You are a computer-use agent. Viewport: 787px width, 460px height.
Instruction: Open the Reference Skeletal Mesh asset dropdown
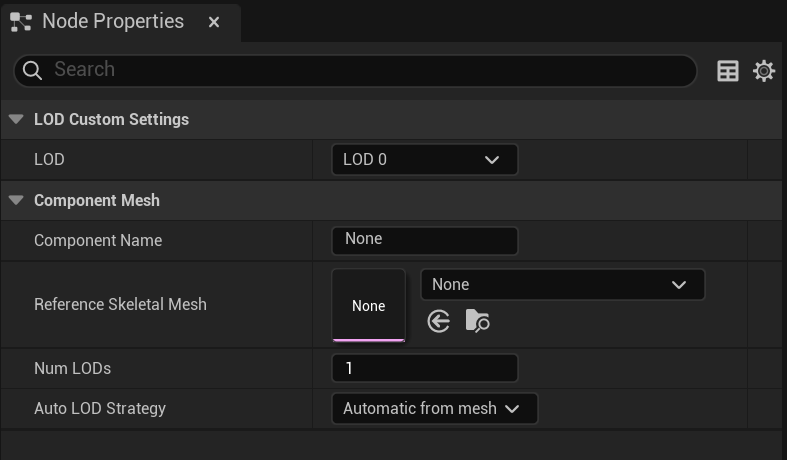pyautogui.click(x=563, y=285)
